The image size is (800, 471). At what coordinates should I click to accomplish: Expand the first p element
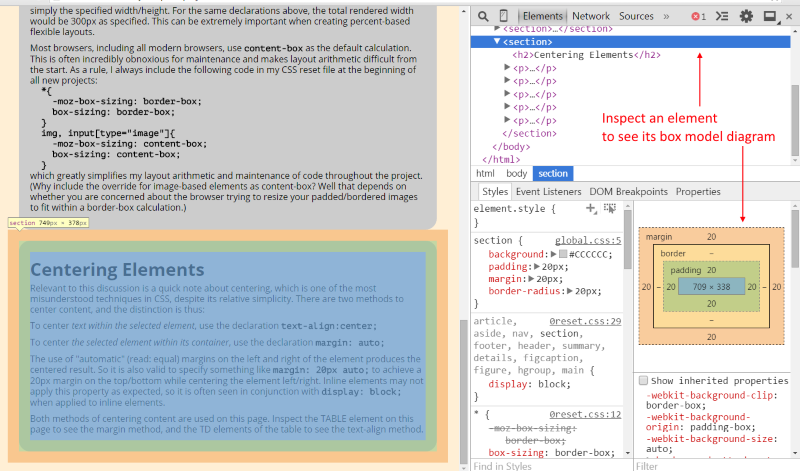(507, 67)
